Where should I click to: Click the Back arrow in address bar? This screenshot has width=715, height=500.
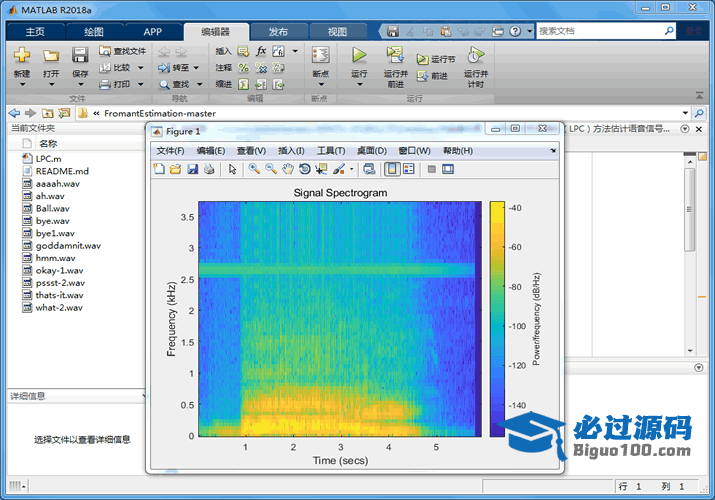(x=15, y=113)
